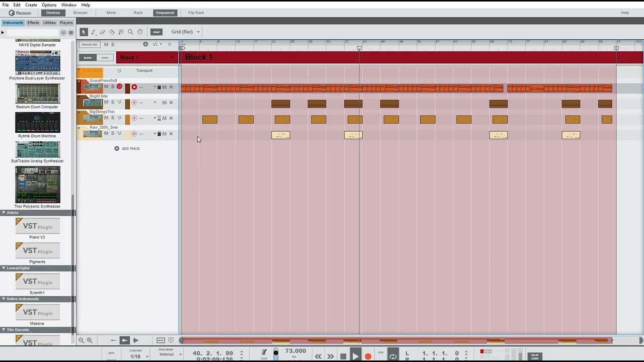Click the Rewind transport button
This screenshot has height=362, width=644.
(318, 356)
